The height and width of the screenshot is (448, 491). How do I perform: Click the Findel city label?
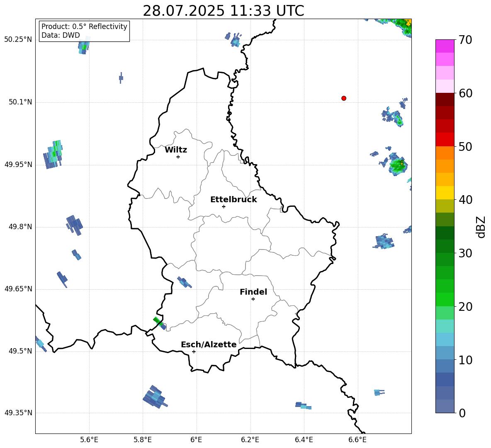[x=253, y=292]
